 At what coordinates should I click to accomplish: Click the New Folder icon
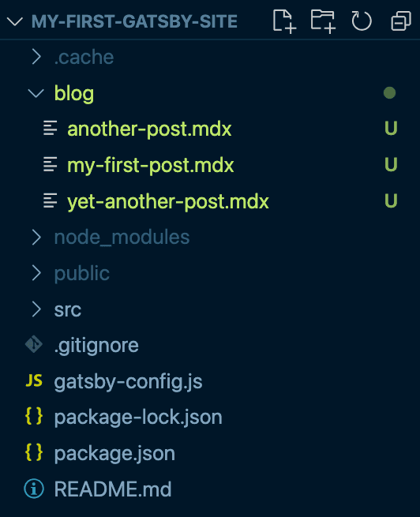tap(323, 21)
